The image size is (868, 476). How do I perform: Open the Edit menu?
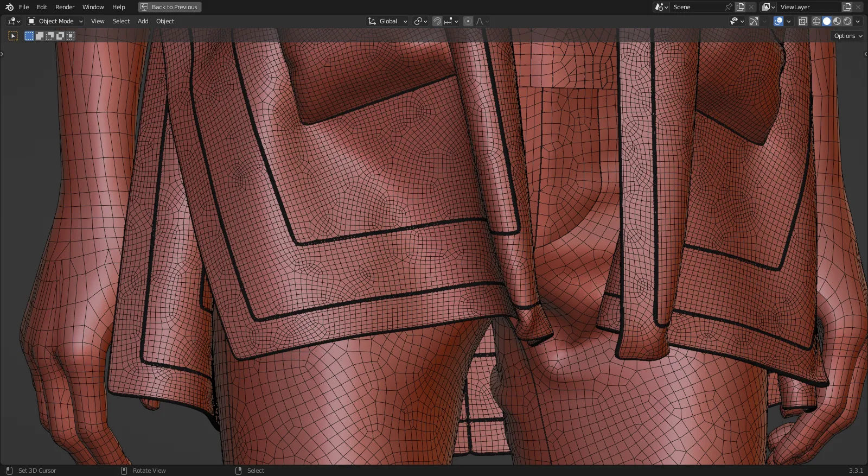pos(42,7)
